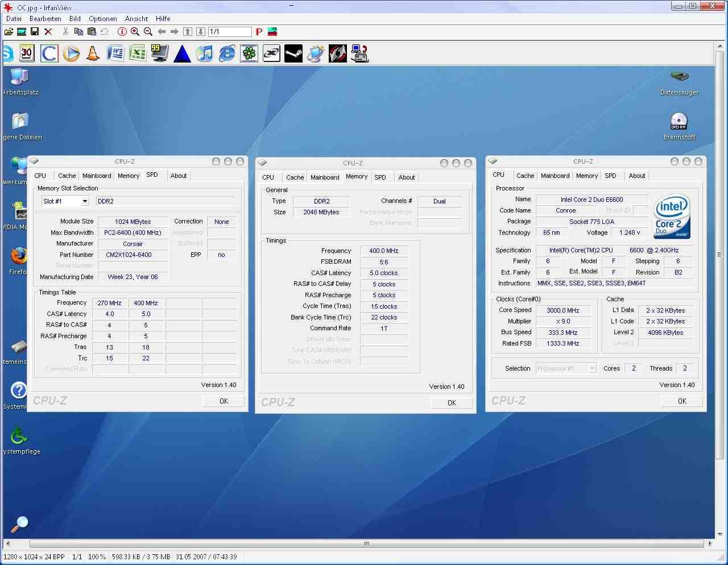This screenshot has width=728, height=565.
Task: Click the Systempflege desktop icon
Action: click(x=20, y=441)
